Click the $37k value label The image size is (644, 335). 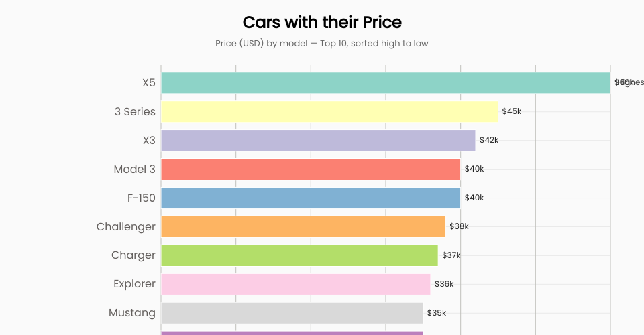(x=451, y=255)
